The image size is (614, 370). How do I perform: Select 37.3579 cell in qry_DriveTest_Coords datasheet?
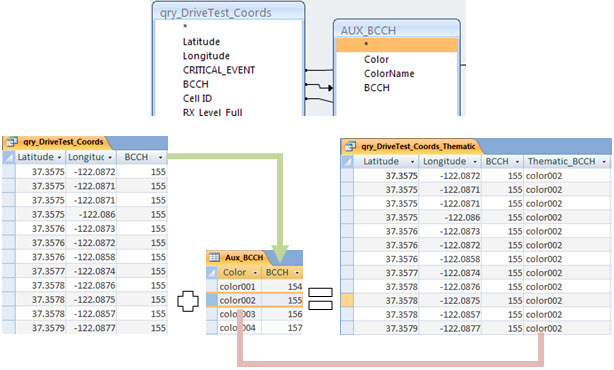pos(40,328)
